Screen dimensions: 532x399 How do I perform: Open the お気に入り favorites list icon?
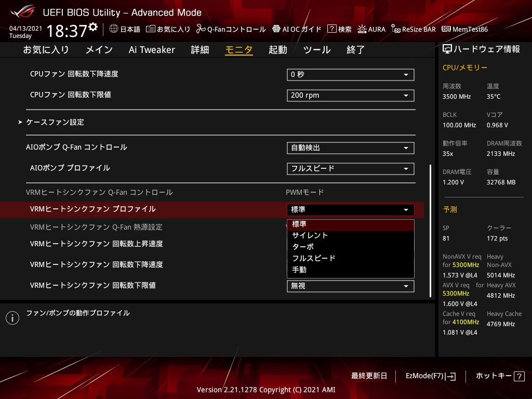150,29
